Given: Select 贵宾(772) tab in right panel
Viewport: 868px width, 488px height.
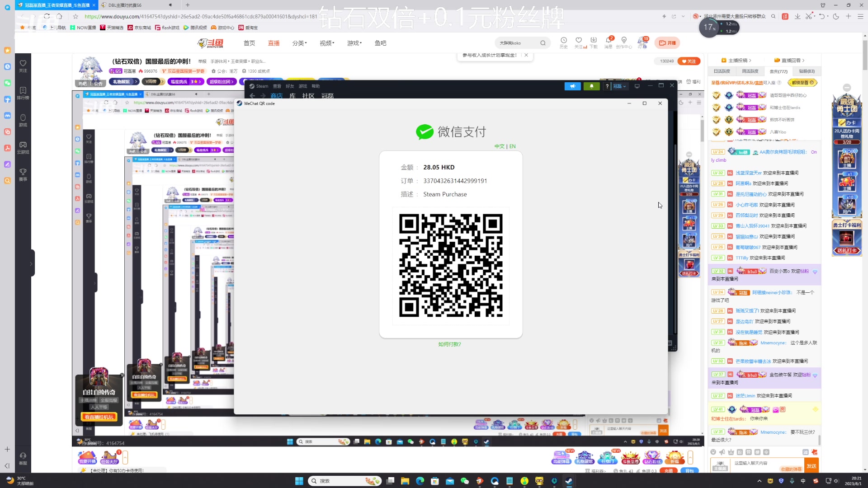Looking at the screenshot, I should (x=778, y=71).
